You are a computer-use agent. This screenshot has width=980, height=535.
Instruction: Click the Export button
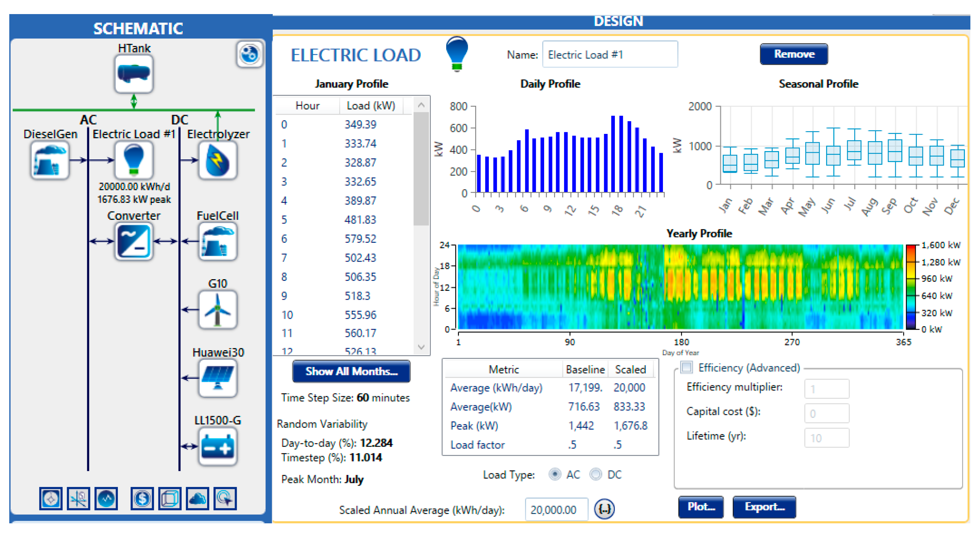(x=764, y=506)
